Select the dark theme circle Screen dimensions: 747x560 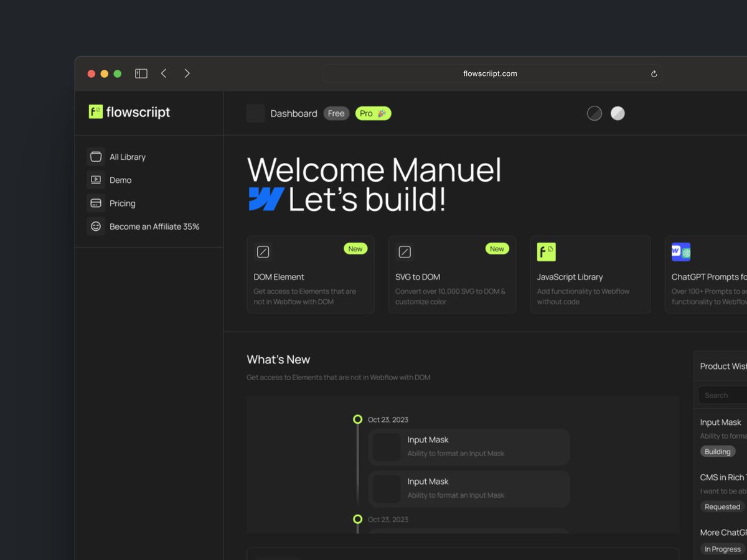pos(594,113)
